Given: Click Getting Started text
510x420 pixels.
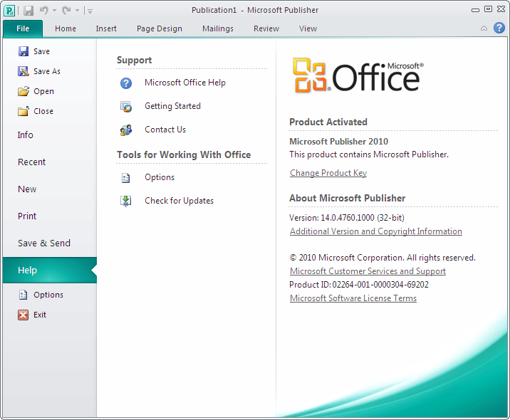Looking at the screenshot, I should [172, 106].
